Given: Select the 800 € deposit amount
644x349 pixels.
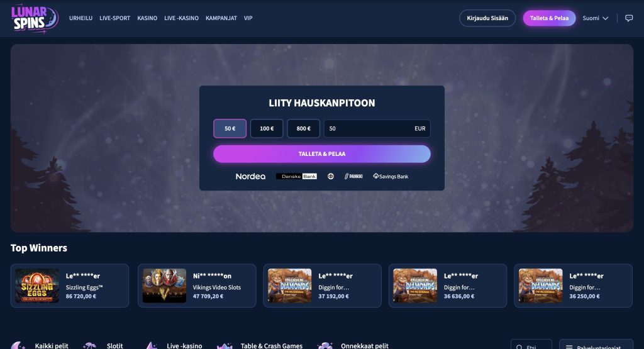Looking at the screenshot, I should click(x=303, y=128).
